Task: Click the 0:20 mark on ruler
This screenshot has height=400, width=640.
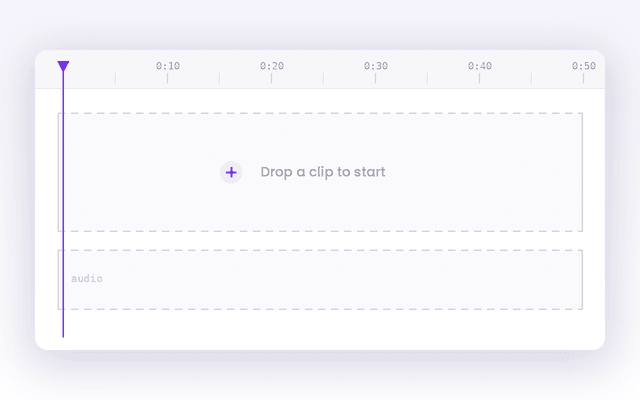Action: (x=271, y=78)
